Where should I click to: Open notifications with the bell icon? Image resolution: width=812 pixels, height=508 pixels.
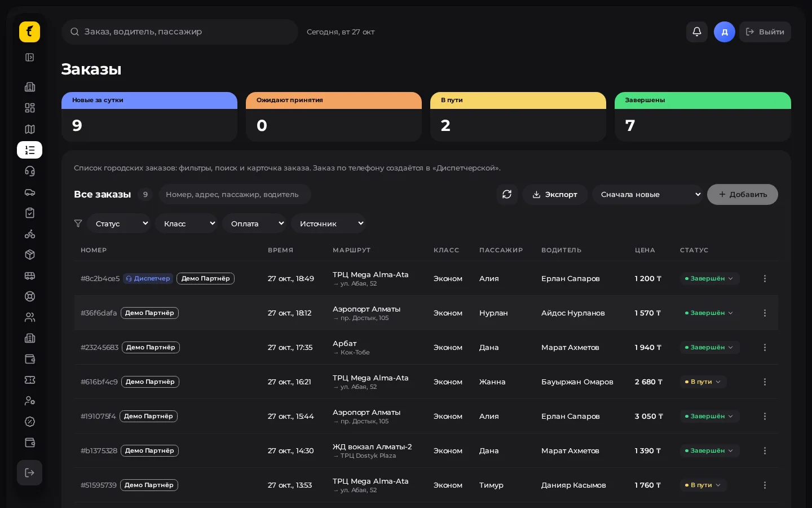point(697,32)
